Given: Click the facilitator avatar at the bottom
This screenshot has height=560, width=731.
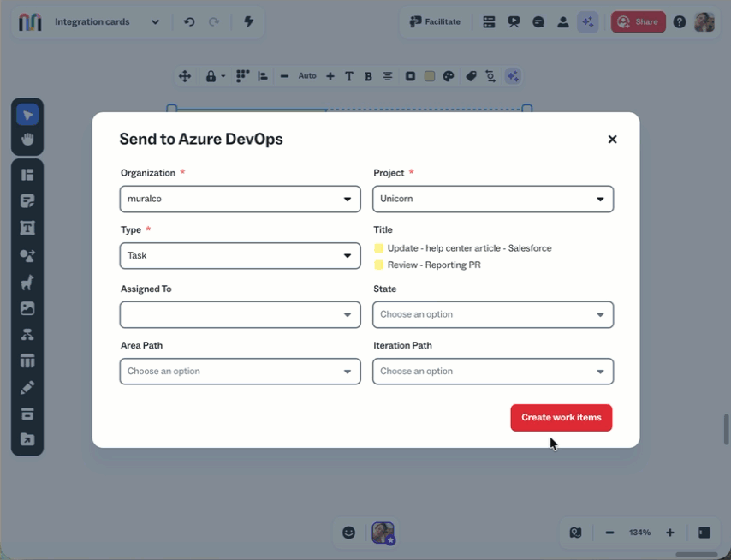Looking at the screenshot, I should point(383,533).
